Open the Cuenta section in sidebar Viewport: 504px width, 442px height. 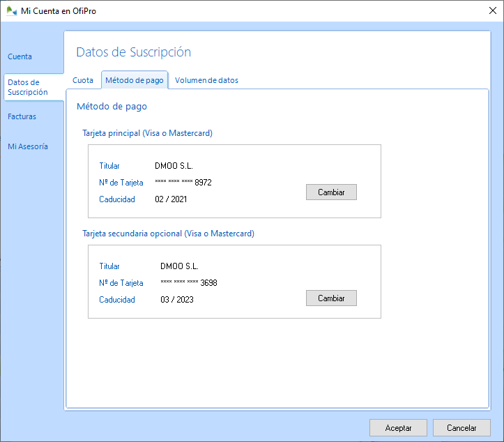click(x=20, y=56)
